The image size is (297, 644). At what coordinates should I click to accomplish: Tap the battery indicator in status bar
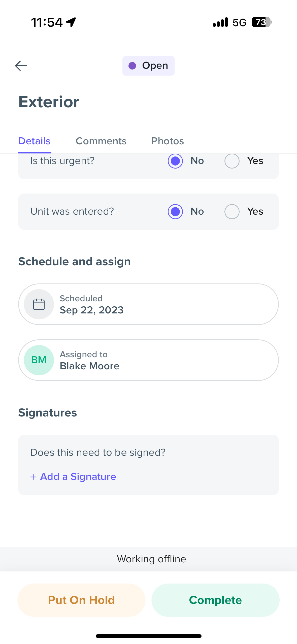[x=262, y=22]
